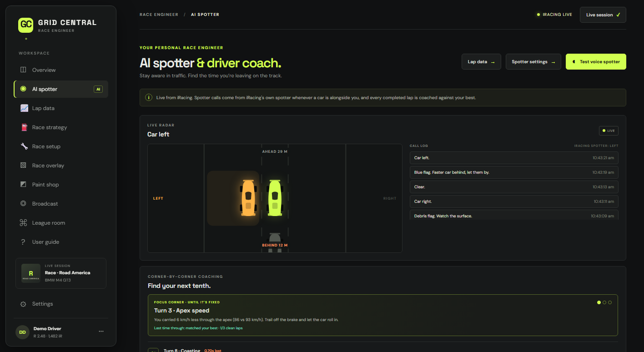Click the 'Clear.' call log entry
Screen dimensions: 644x352
click(x=514, y=187)
